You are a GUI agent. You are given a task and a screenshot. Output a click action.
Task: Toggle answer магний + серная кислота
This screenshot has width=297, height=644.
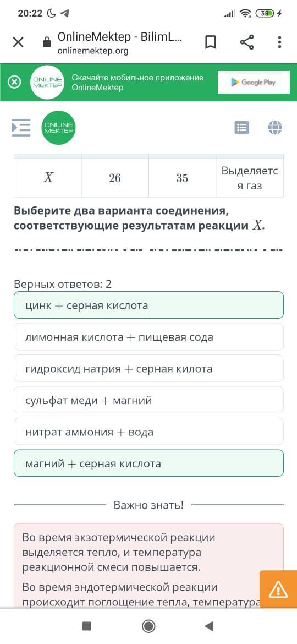coord(148,463)
